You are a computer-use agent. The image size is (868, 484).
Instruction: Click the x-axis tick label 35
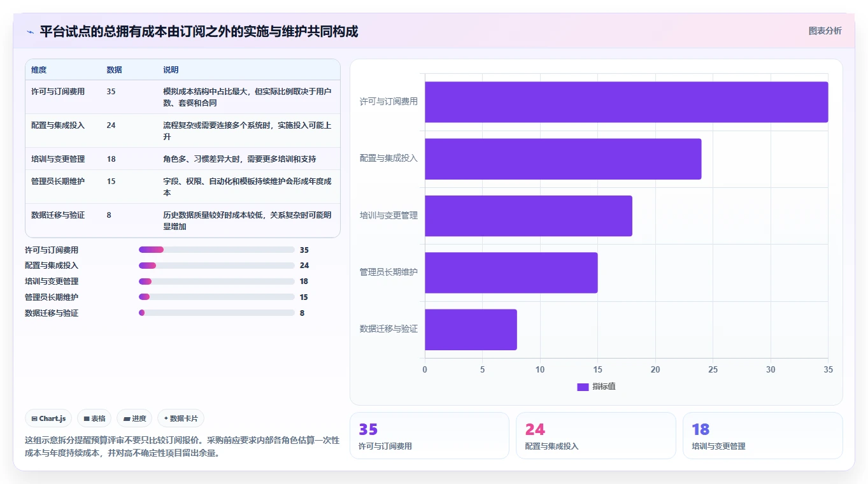[828, 370]
